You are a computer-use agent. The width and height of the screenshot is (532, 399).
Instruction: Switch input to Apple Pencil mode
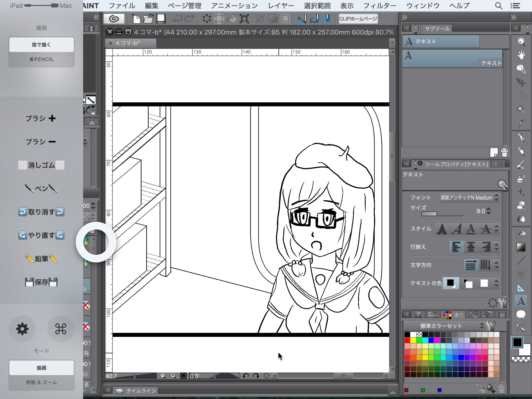coord(42,59)
